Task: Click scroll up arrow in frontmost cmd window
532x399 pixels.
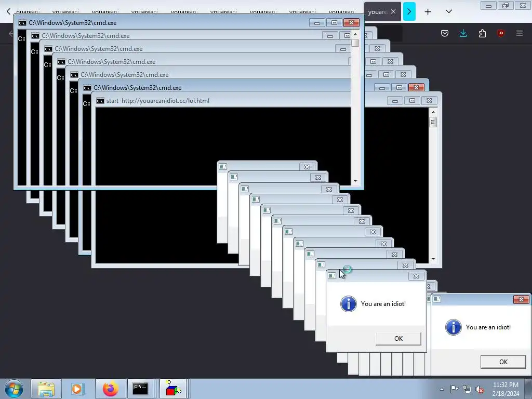Action: pyautogui.click(x=355, y=34)
